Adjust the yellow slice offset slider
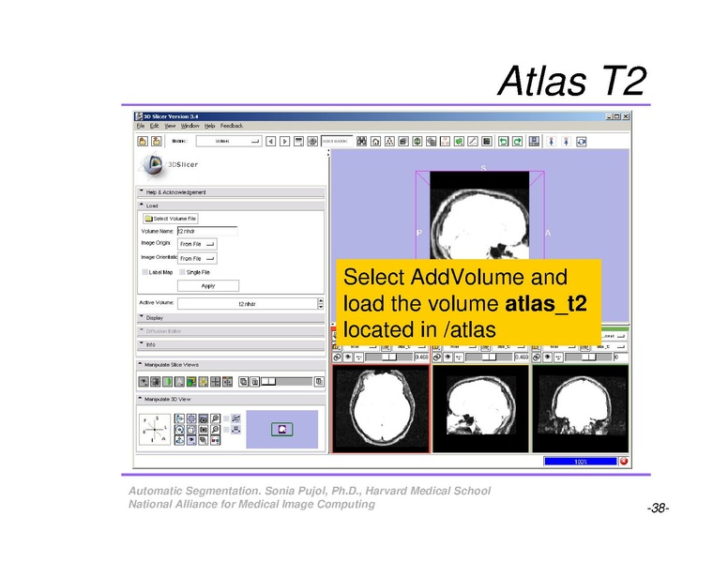 (x=489, y=358)
